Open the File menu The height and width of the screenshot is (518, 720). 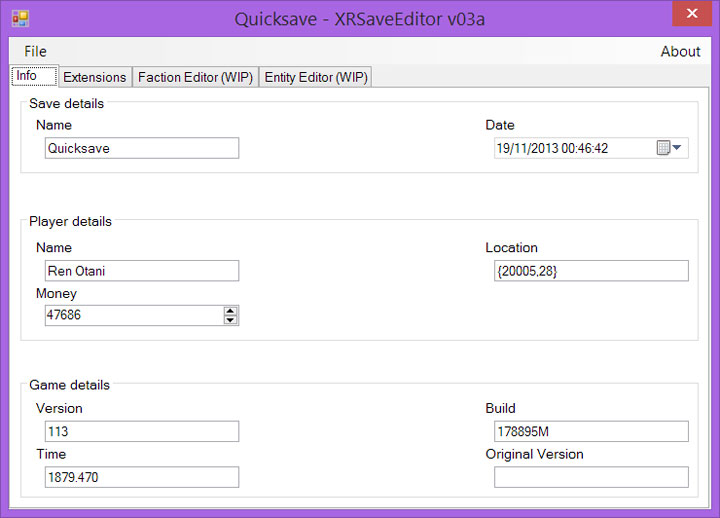click(x=35, y=51)
